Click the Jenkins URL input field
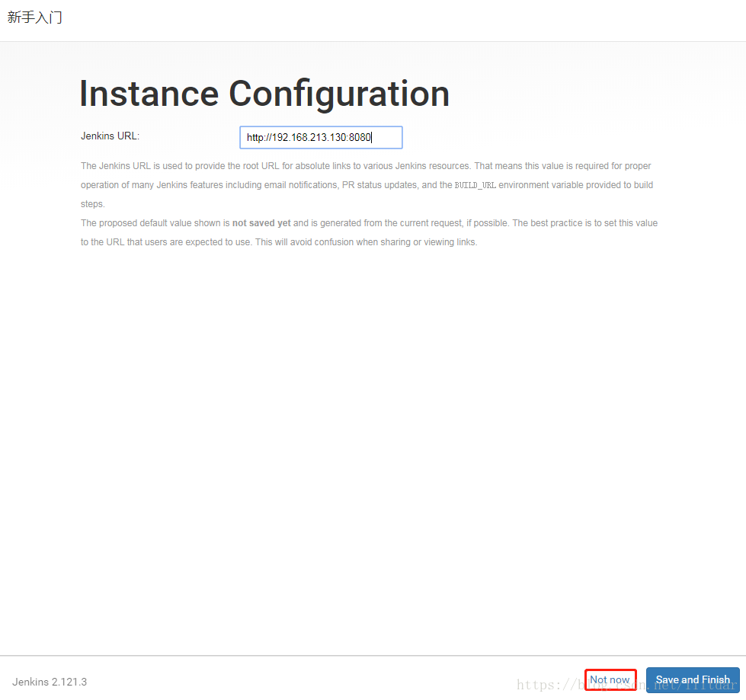The width and height of the screenshot is (746, 700). click(321, 137)
